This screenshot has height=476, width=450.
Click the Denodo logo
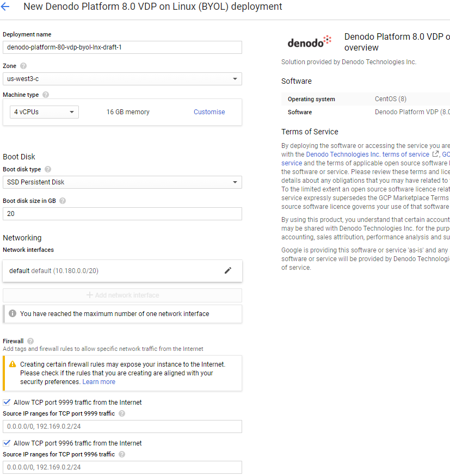coord(310,42)
